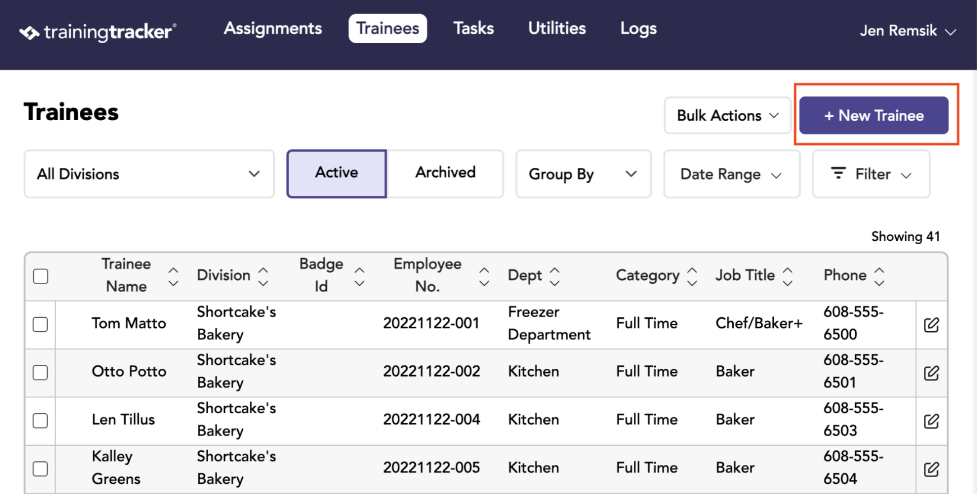Click Trainees page heading
This screenshot has width=980, height=494.
pos(71,112)
